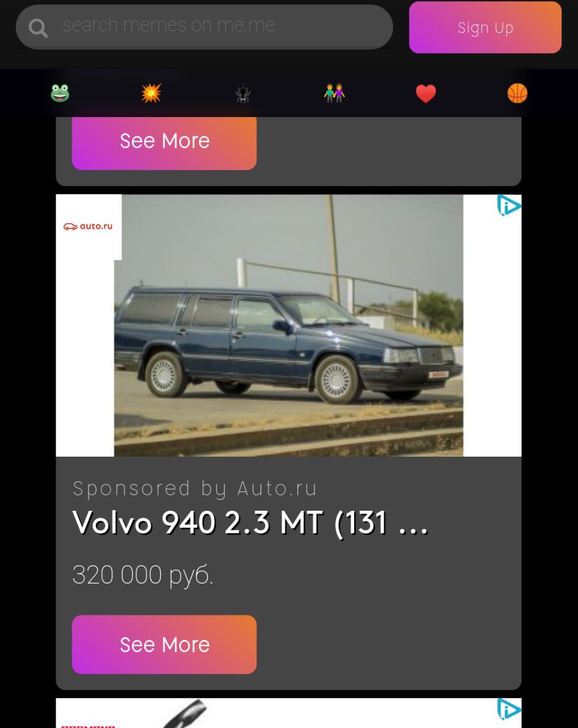This screenshot has width=578, height=728.
Task: Select the basketball emoji category
Action: coord(517,93)
